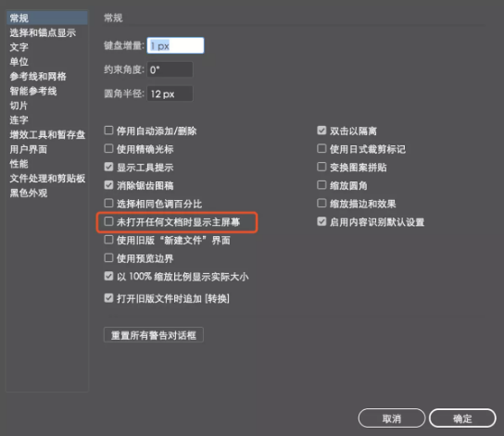This screenshot has height=436, width=504.
Task: Open the 单位 preferences section
Action: tap(19, 62)
